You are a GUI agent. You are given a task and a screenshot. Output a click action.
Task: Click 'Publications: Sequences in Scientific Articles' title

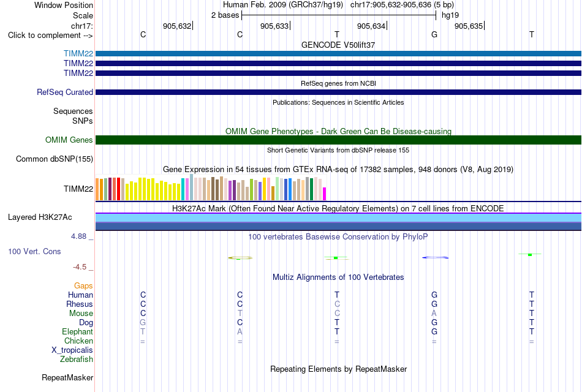click(x=338, y=102)
